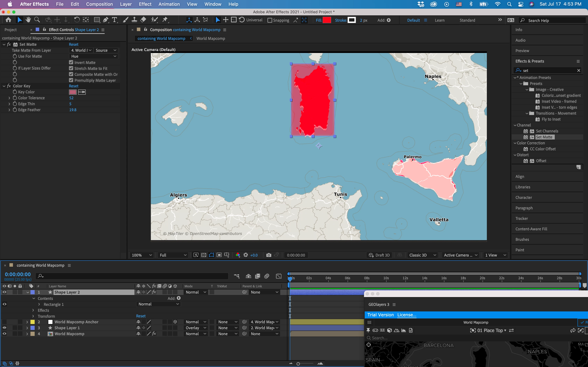This screenshot has width=588, height=367.
Task: Select the Rectangle shape tool
Action: pos(97,20)
